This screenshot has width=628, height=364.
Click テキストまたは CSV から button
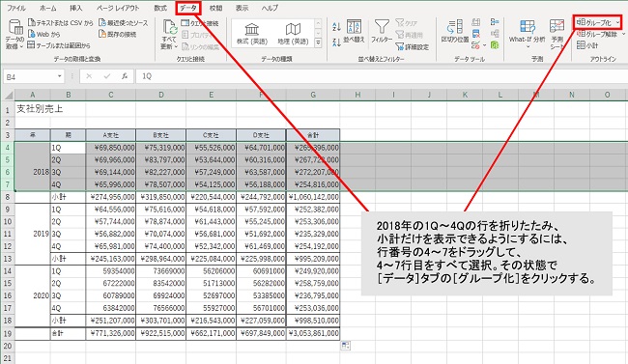tap(61, 23)
